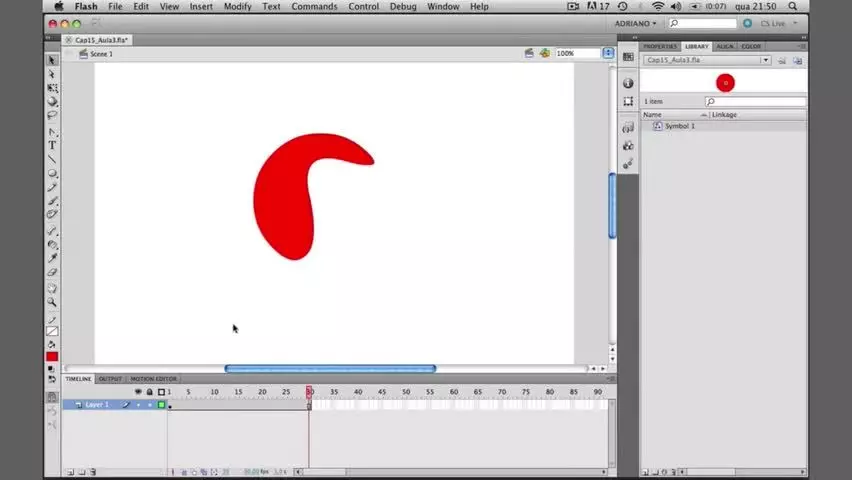Open the Info panel icon
852x480 pixels.
tap(628, 83)
